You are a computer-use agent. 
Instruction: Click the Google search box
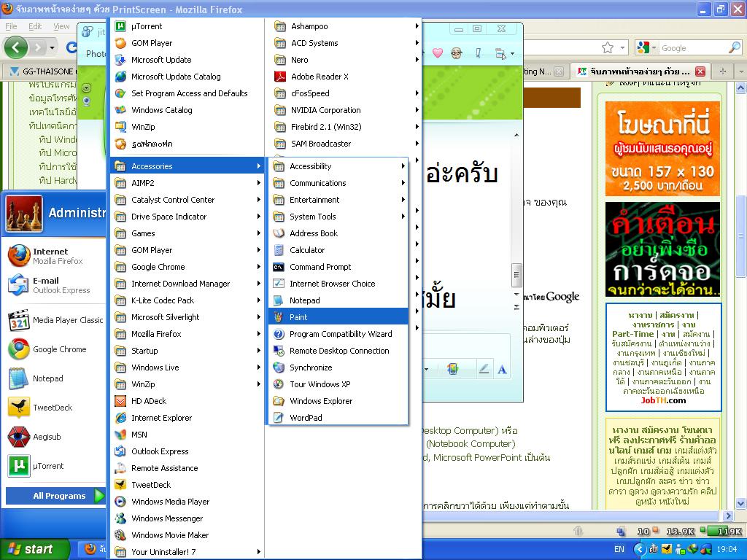click(x=693, y=47)
